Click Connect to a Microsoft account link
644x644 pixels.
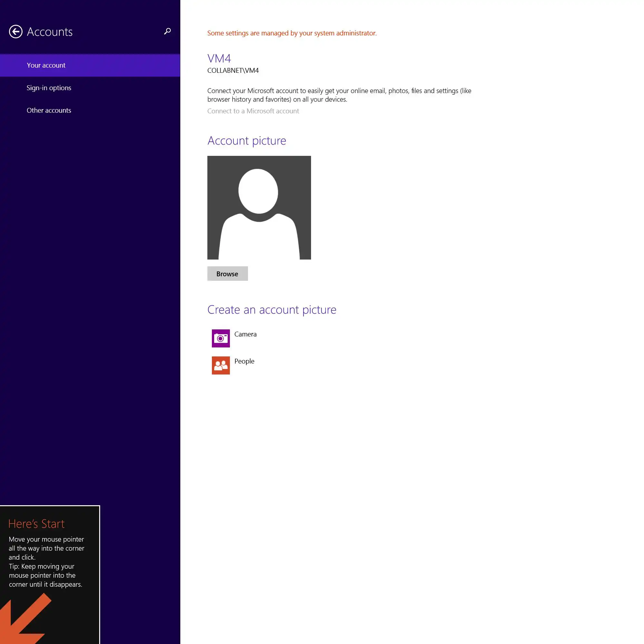[x=253, y=111]
